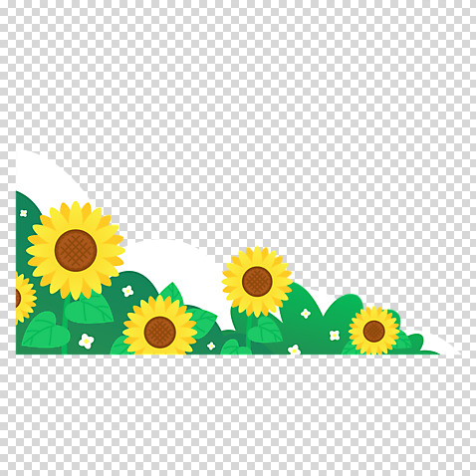Click the small white flower near top-left bush
The width and height of the screenshot is (476, 476).
[x=23, y=213]
